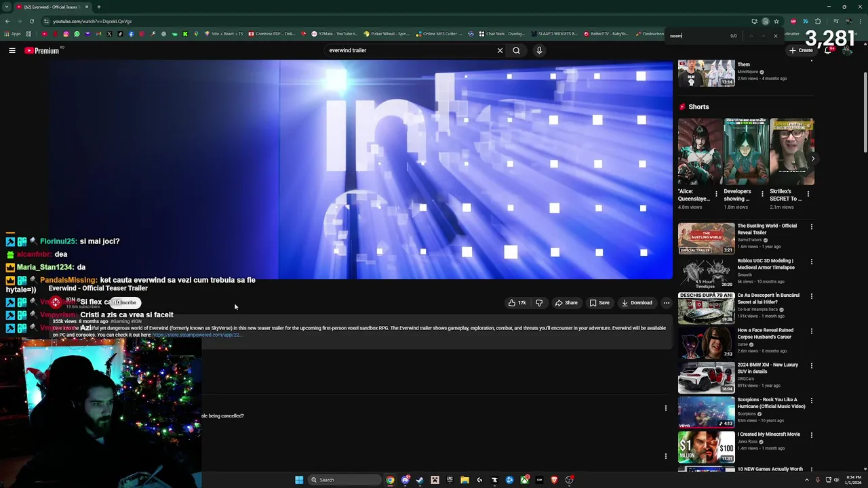Viewport: 868px width, 488px height.
Task: Open options for 'Ce Au Descoperit' video
Action: click(811, 296)
